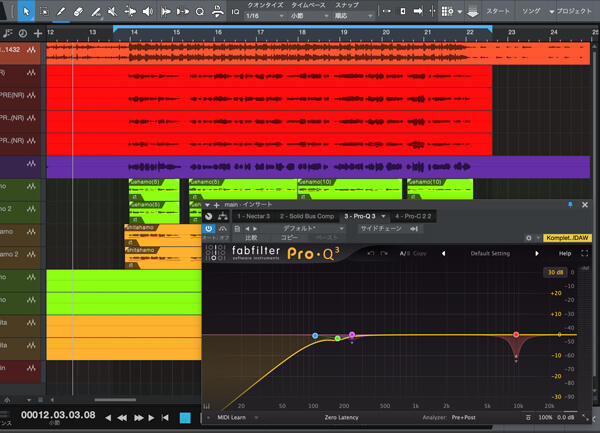The image size is (600, 433).
Task: Click the IQ input quantize button
Action: coord(235,12)
